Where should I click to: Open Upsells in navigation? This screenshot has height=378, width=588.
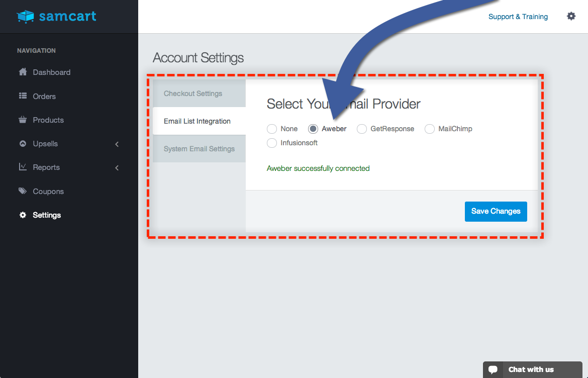click(x=45, y=144)
